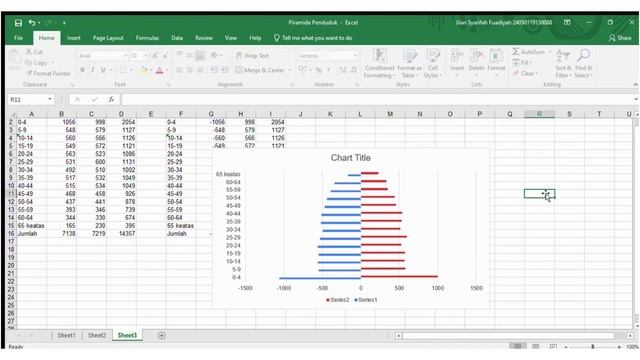Click the Ribbon Display Options icon
The image size is (640, 360).
(x=567, y=22)
